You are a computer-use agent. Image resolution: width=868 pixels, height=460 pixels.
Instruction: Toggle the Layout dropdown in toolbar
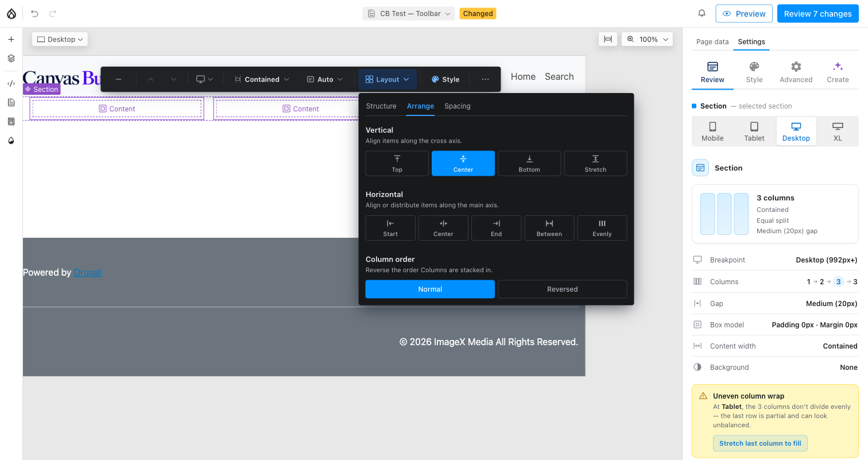point(387,79)
